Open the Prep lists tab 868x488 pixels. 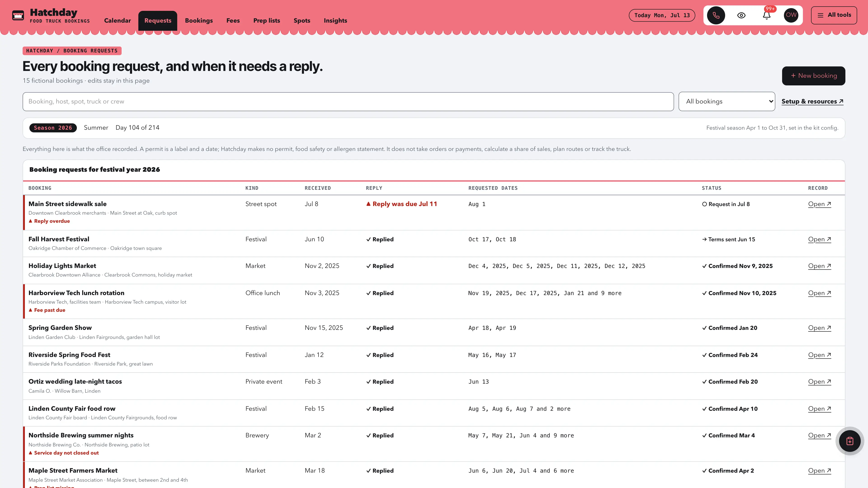pyautogui.click(x=267, y=21)
